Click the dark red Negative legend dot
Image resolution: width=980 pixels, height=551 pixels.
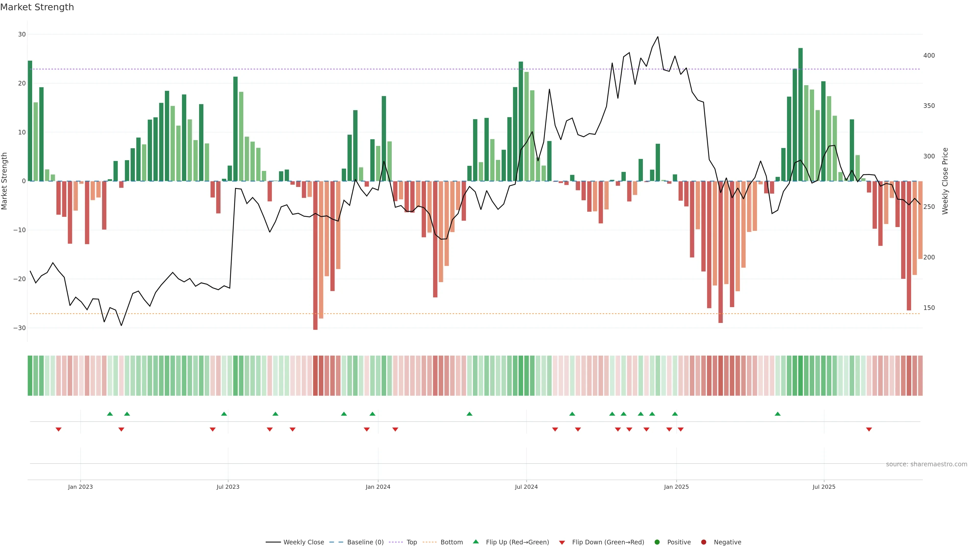703,542
